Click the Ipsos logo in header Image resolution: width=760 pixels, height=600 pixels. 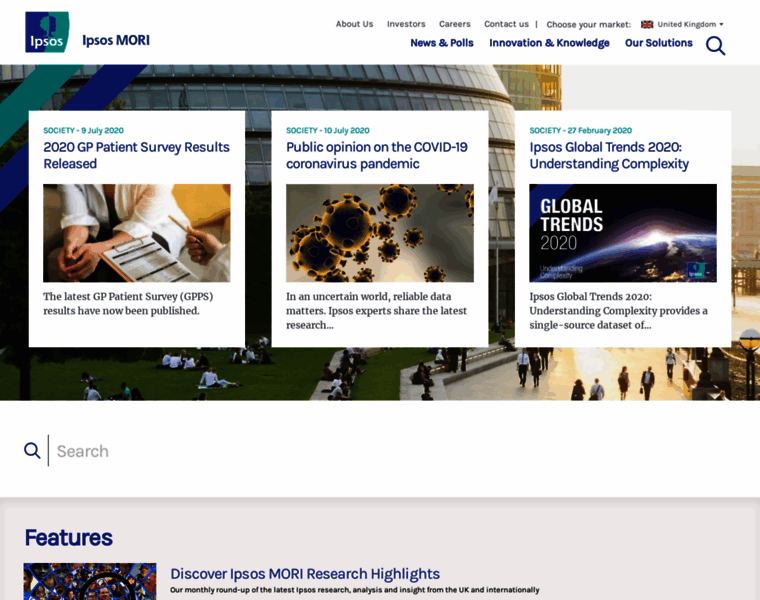point(47,32)
